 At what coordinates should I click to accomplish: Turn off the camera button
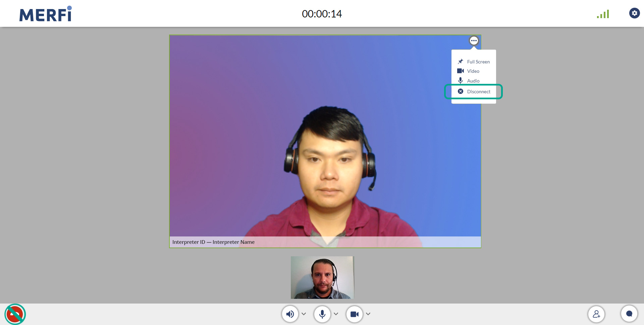354,314
